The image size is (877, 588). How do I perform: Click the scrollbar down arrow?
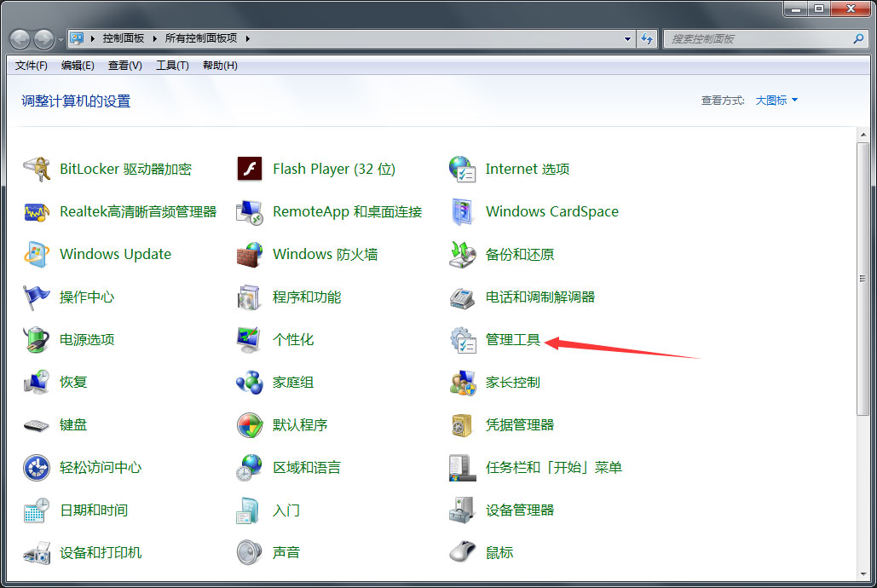pos(863,574)
